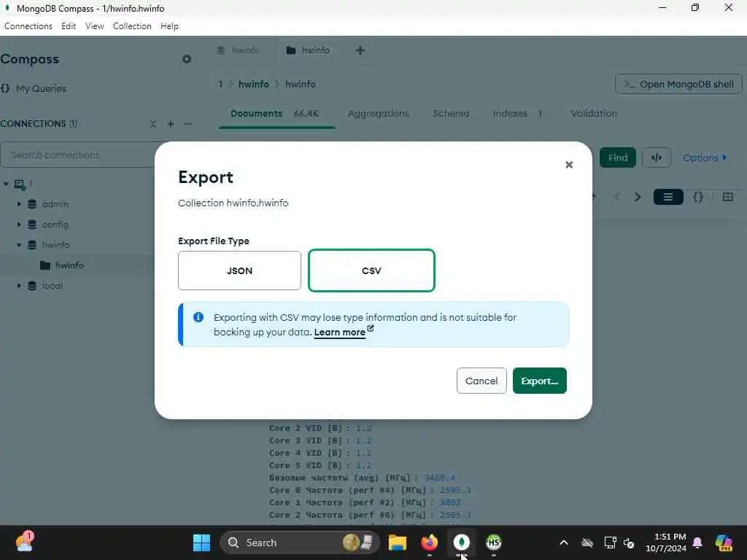Open HS app from taskbar

(494, 542)
